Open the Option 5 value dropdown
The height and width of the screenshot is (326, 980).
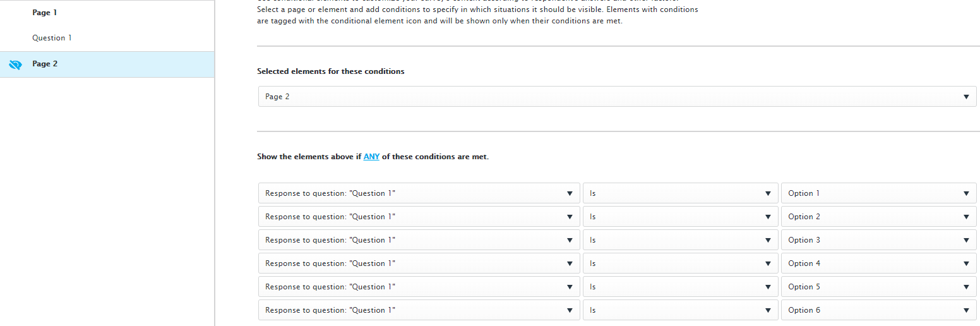(x=879, y=287)
